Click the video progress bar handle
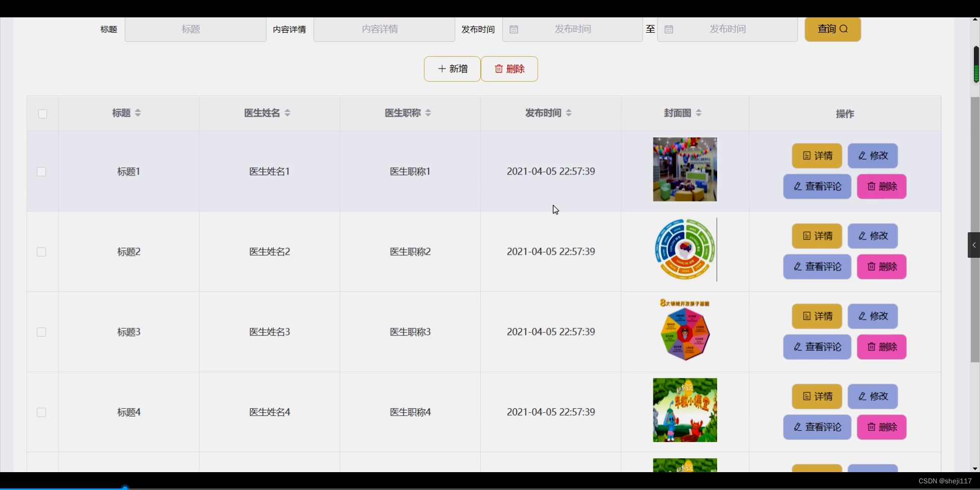Image resolution: width=980 pixels, height=490 pixels. 125,488
